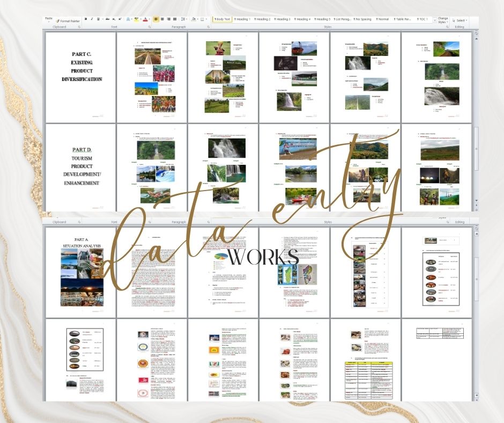Expand the Styles gallery More arrow
This screenshot has height=423, width=504.
point(435,20)
